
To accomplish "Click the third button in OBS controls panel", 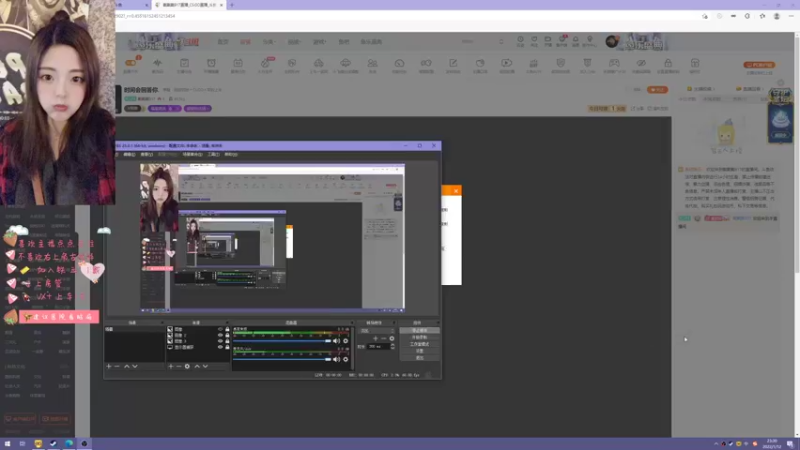I will [419, 344].
